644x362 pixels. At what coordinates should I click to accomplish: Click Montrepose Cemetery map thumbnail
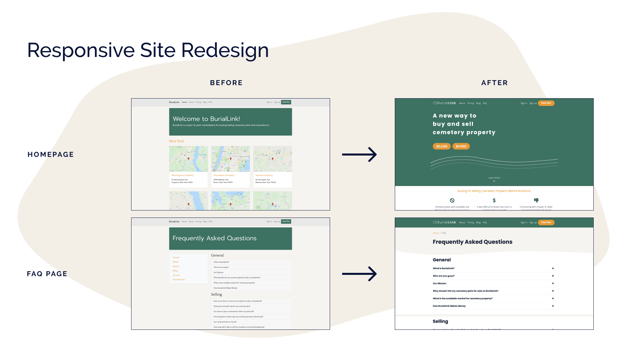tap(188, 159)
